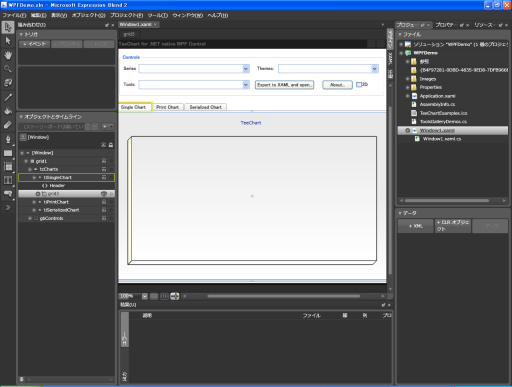
Task: Click the TeeChartExamples.ico file icon
Action: coord(414,113)
